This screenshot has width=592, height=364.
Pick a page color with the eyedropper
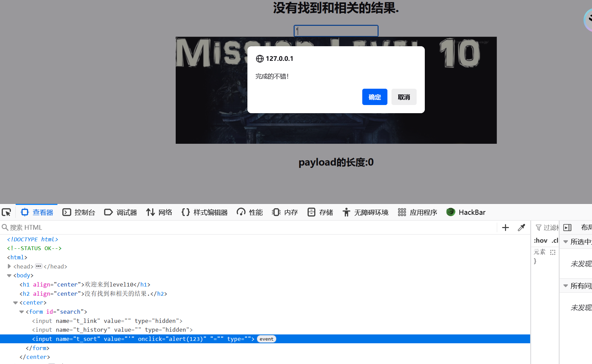tap(521, 228)
